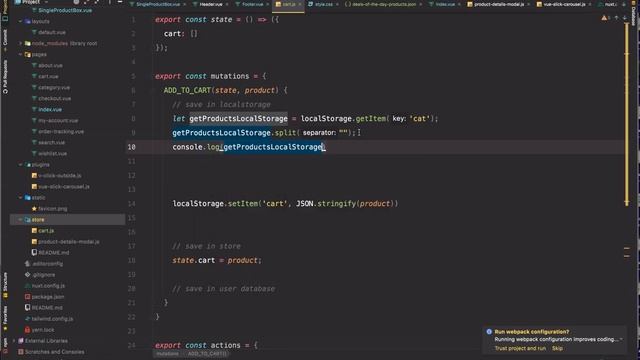Screen dimensions: 640x360
Task: Click 'Trust project and run' link
Action: click(x=520, y=348)
